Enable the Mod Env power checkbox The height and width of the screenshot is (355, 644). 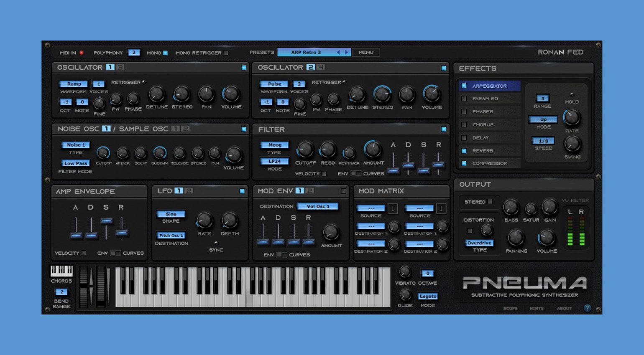(343, 191)
